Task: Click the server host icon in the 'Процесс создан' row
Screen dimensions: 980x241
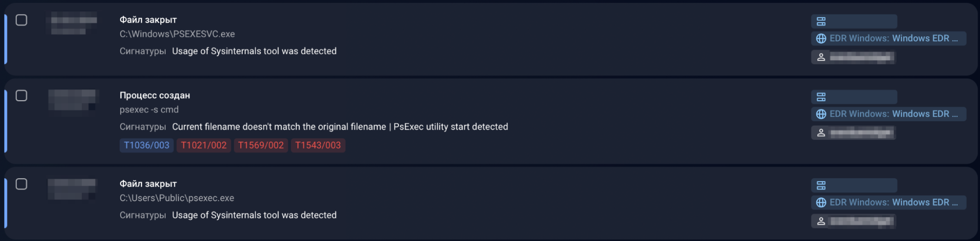Action: tap(821, 97)
